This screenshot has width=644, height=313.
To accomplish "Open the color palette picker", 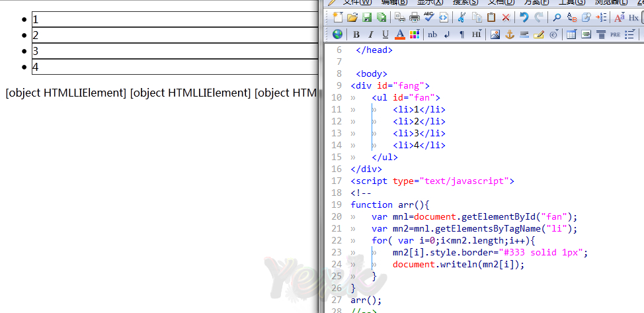I will pyautogui.click(x=414, y=34).
